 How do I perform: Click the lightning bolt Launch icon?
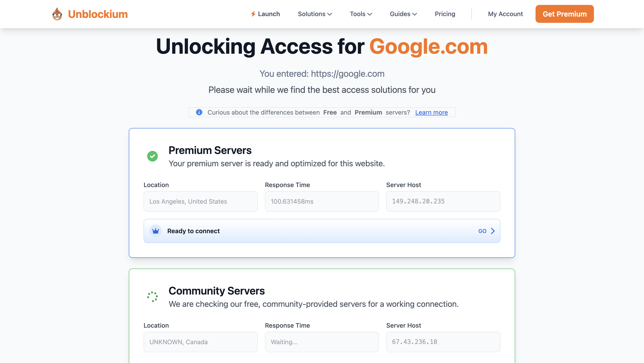253,14
